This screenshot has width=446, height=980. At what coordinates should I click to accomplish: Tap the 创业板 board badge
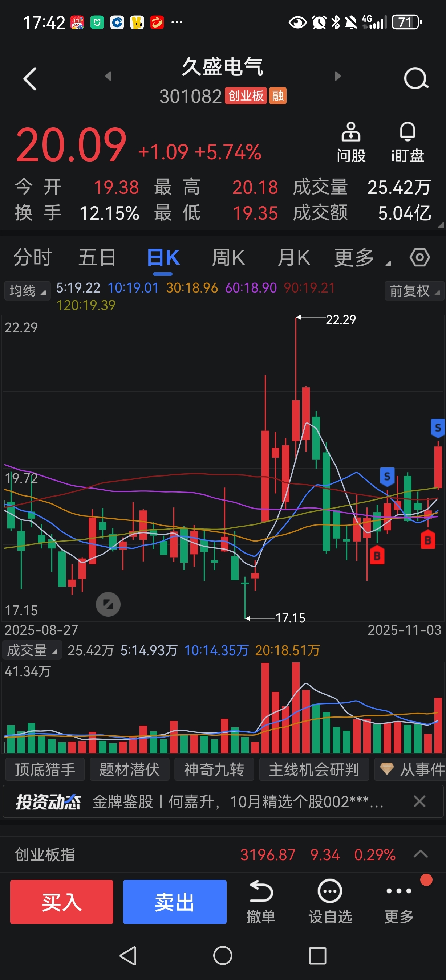click(x=246, y=96)
